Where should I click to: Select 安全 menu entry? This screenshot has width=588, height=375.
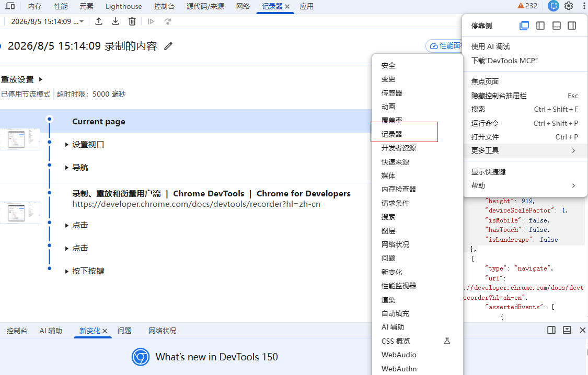tap(418, 66)
